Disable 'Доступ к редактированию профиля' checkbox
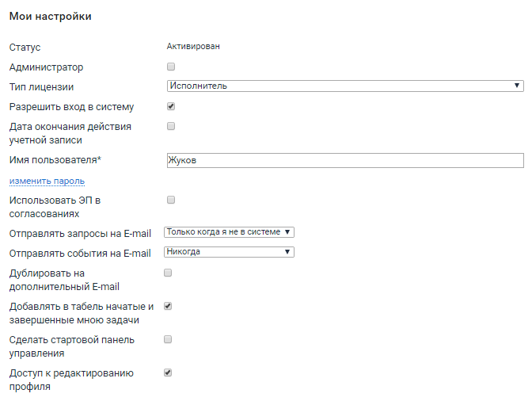The width and height of the screenshot is (532, 405). point(167,373)
